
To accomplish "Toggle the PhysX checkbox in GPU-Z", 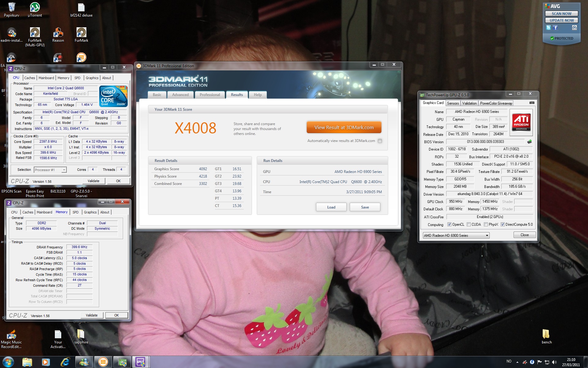I will pos(486,224).
